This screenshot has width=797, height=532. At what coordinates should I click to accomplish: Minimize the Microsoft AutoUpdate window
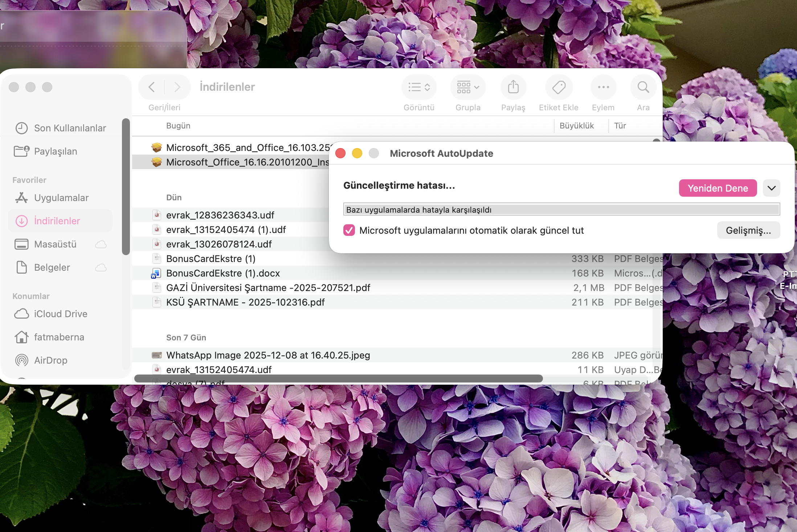pos(357,153)
